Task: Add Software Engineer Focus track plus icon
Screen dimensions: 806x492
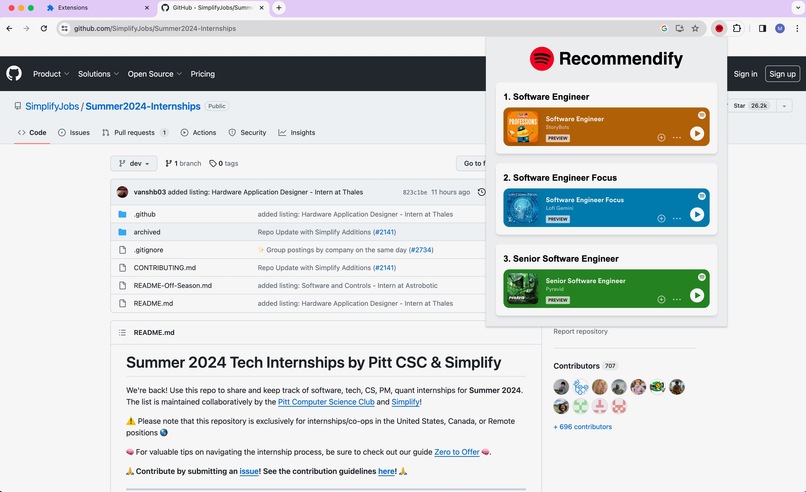Action: [661, 218]
